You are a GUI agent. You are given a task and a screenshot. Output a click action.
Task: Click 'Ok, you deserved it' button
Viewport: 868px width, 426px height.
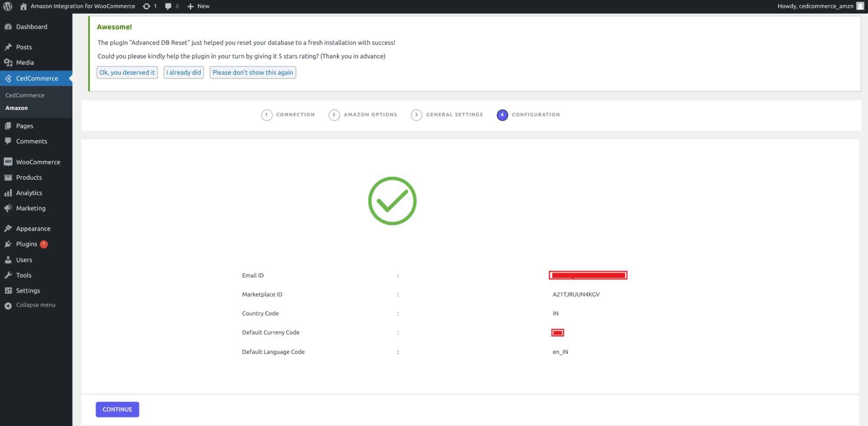click(127, 73)
